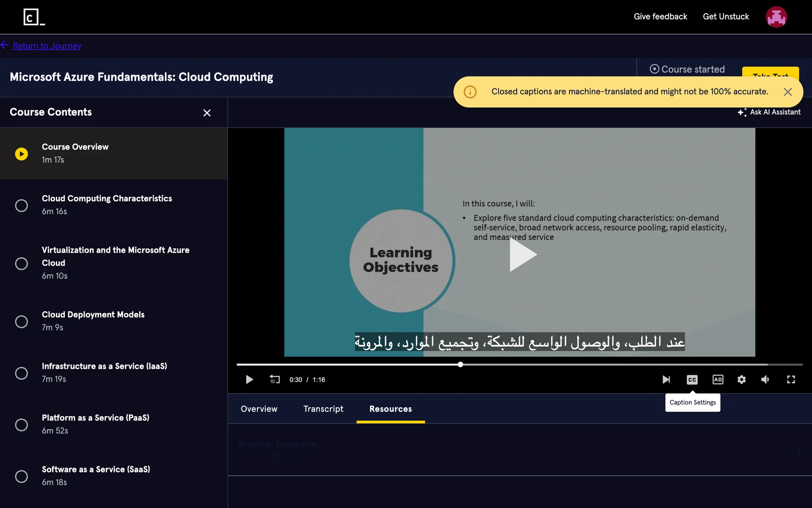The width and height of the screenshot is (812, 508).
Task: Dismiss the closed captions notification
Action: tap(787, 92)
